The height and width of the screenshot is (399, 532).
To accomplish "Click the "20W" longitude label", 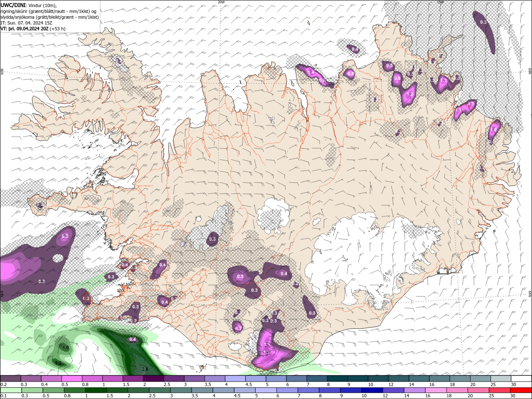I will (x=221, y=2).
